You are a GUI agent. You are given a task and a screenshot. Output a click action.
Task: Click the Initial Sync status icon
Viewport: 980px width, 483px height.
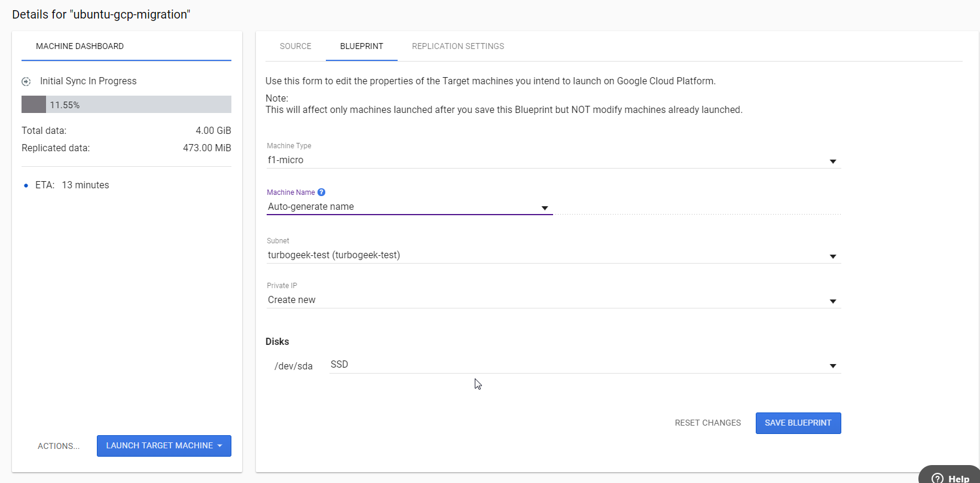coord(26,81)
